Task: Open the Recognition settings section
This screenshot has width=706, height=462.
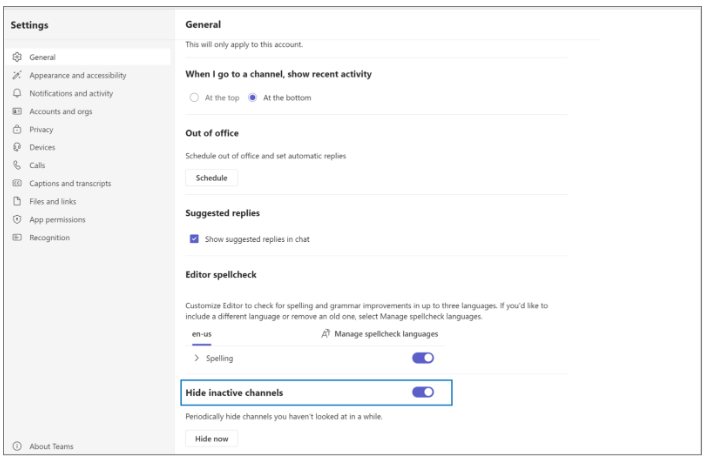Action: 50,238
